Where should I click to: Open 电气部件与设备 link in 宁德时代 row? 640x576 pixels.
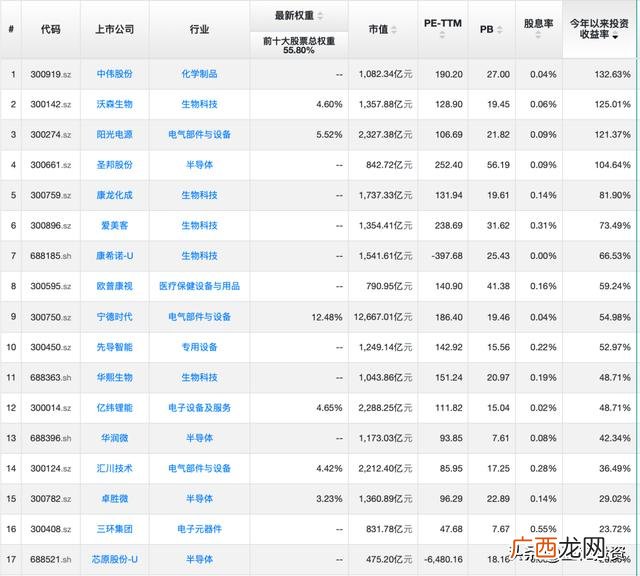[x=199, y=317]
